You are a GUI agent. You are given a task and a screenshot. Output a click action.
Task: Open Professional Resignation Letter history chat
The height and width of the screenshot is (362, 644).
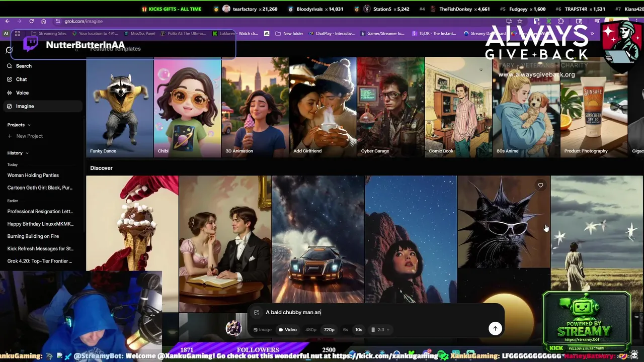(41, 211)
